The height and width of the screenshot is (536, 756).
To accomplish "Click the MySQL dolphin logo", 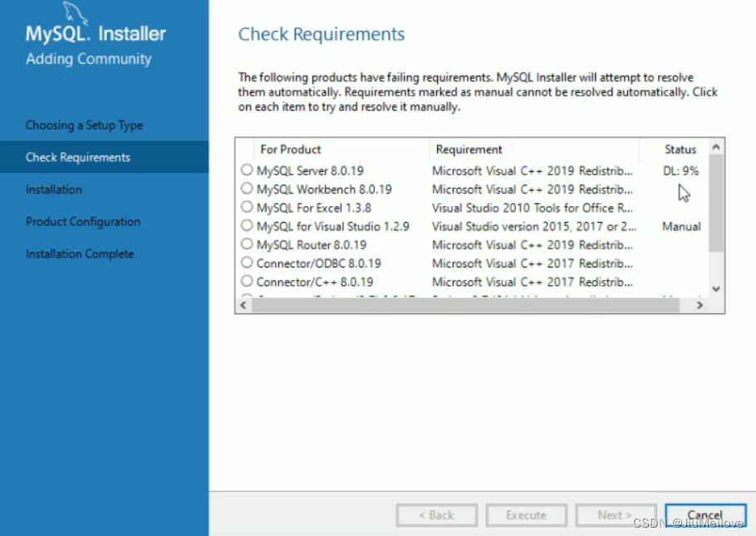I will (x=76, y=13).
